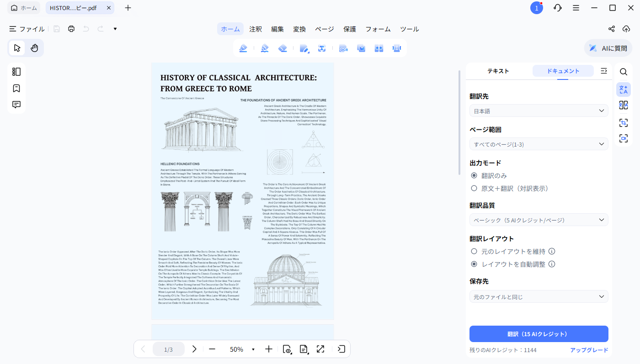Open the headset support icon
Viewport: 640px width, 364px height.
click(557, 8)
